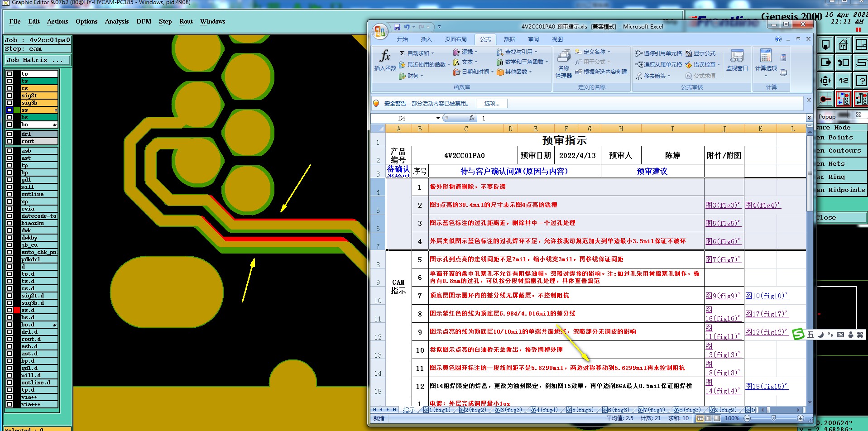Image resolution: width=868 pixels, height=431 pixels.
Task: Open hyperlink 图7(fig7)' in row 5
Action: pos(723,259)
